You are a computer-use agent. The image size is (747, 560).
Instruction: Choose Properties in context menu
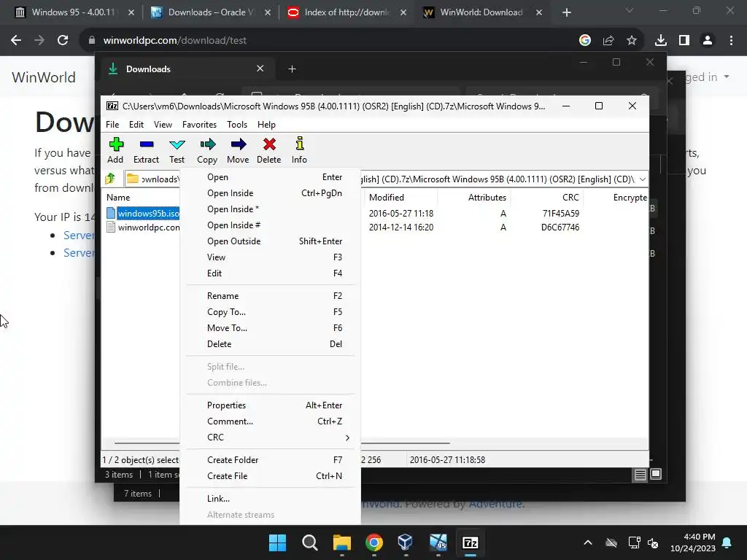tap(270, 405)
